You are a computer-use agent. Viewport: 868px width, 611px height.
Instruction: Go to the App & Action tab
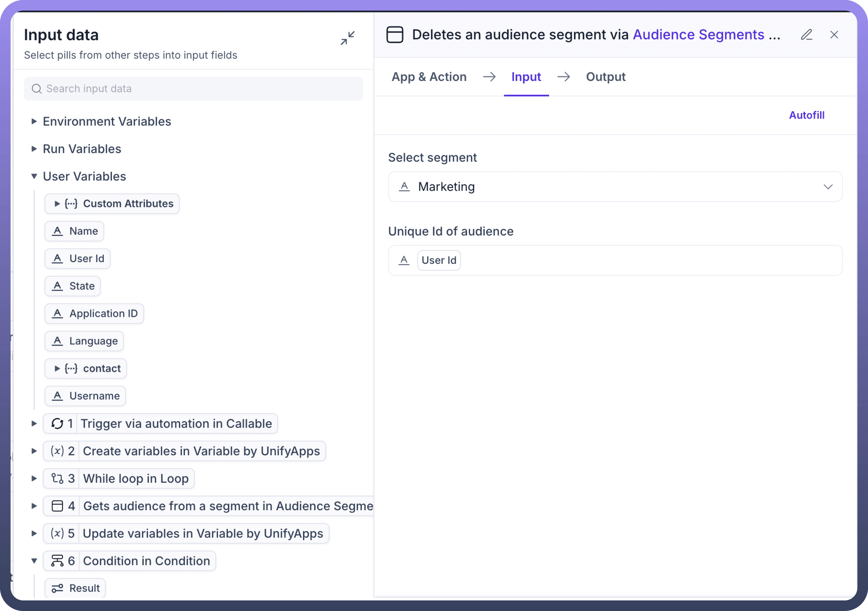[429, 77]
